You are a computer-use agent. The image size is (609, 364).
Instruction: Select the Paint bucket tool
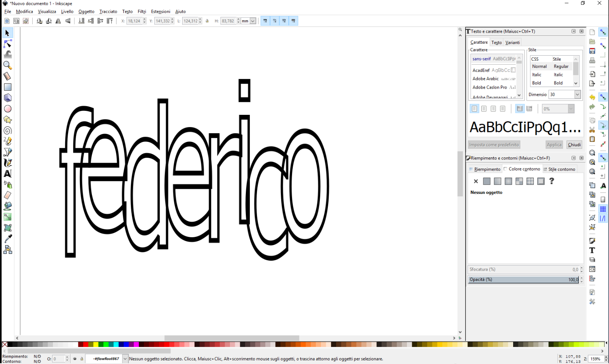point(7,206)
